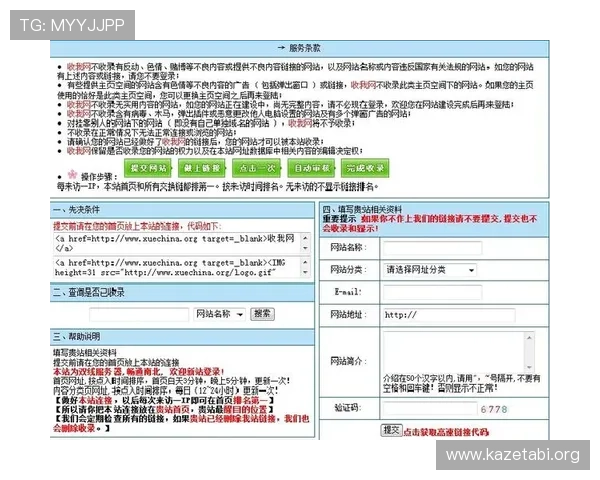The image size is (600, 480).
Task: Click the pink flower icon beside 操作步骤
Action: 73,175
